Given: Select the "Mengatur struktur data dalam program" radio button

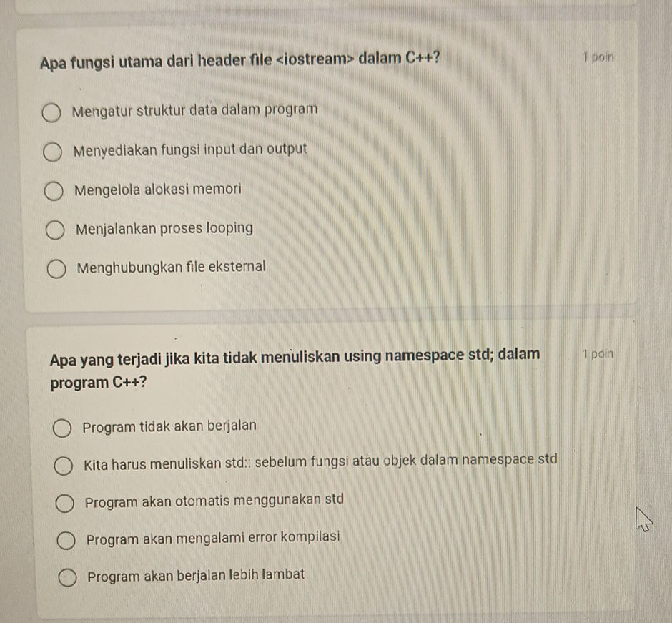Looking at the screenshot, I should [x=52, y=113].
